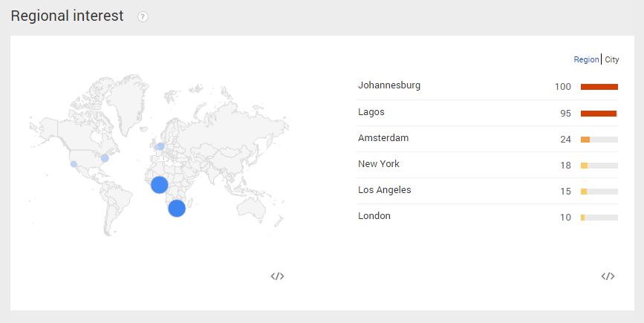
Task: Open the Lagos entry in the list
Action: click(x=371, y=112)
